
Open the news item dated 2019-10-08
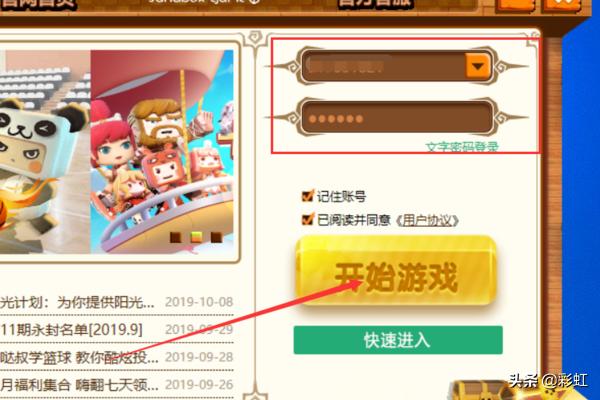(116, 302)
